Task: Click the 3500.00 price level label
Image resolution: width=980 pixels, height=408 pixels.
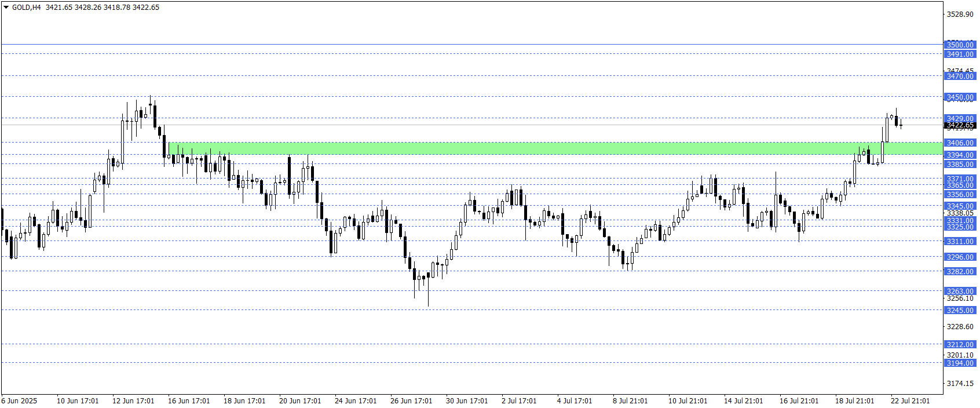Action: tap(960, 45)
